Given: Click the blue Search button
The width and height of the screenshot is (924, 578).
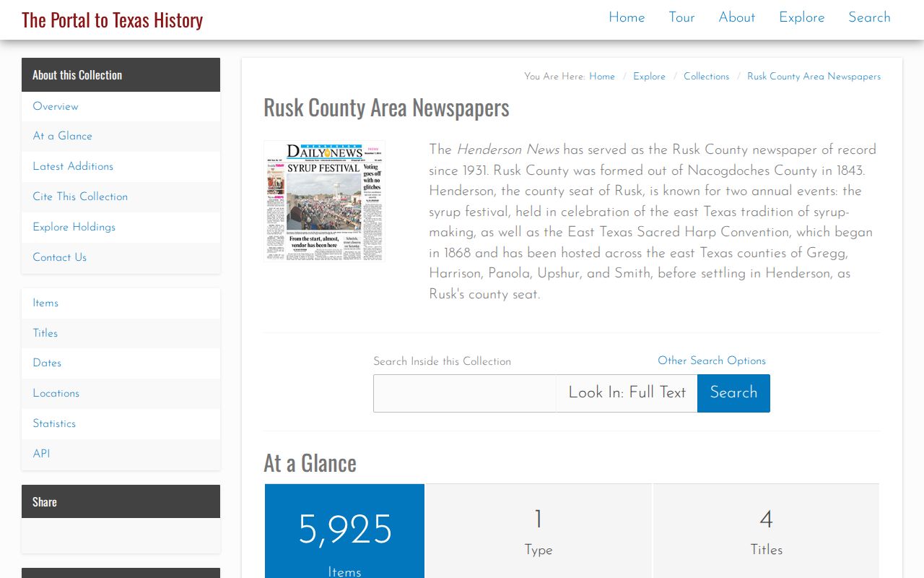Looking at the screenshot, I should pyautogui.click(x=733, y=393).
